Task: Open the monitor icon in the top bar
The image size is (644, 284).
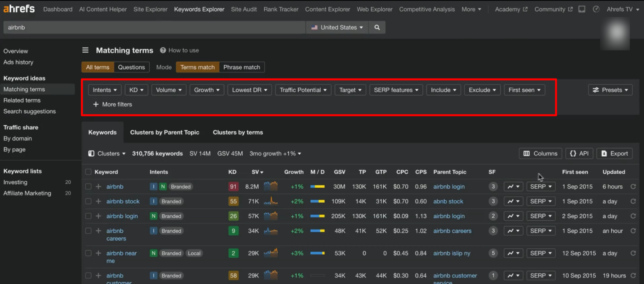Action: (582, 9)
